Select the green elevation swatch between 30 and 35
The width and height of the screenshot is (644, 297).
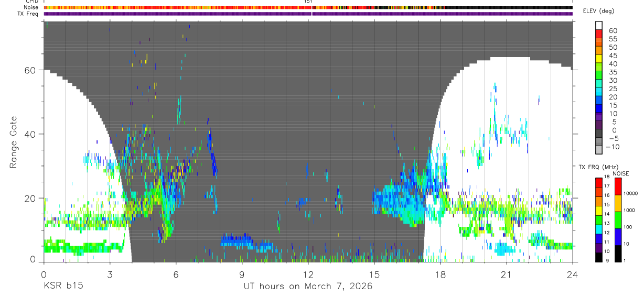tap(599, 76)
